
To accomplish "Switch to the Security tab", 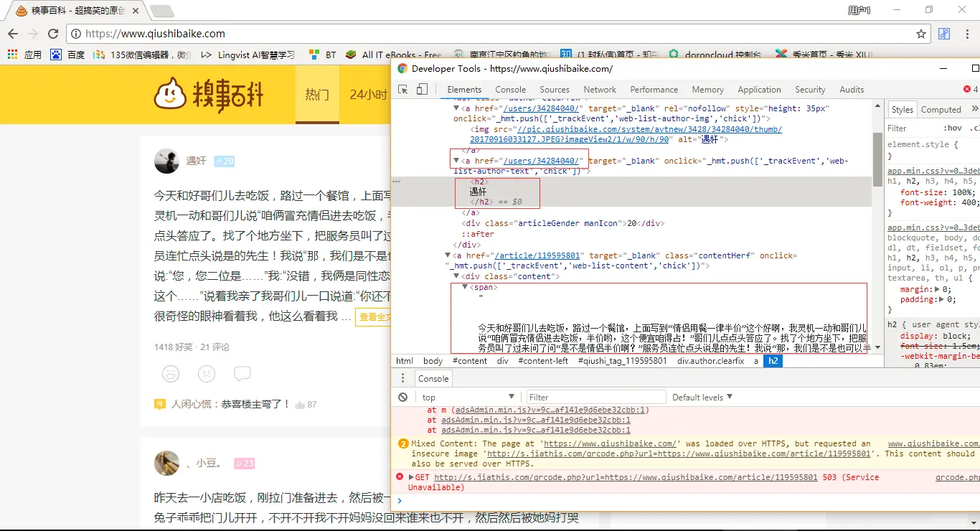I will click(810, 90).
